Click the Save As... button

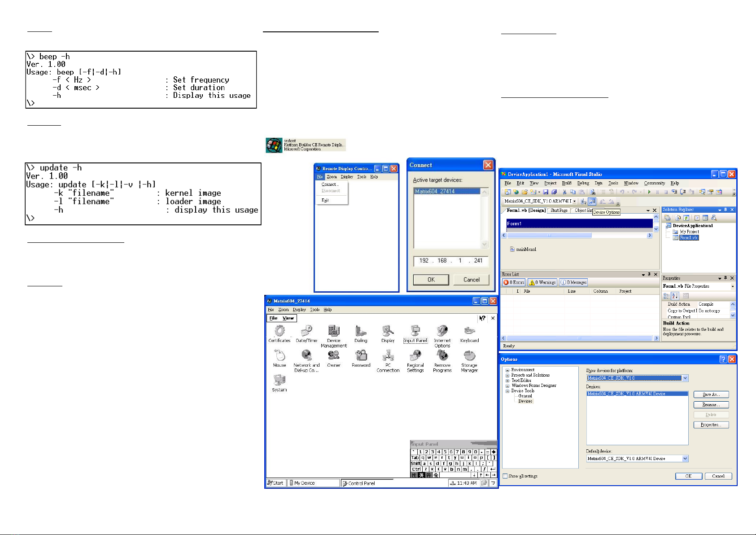(x=711, y=395)
